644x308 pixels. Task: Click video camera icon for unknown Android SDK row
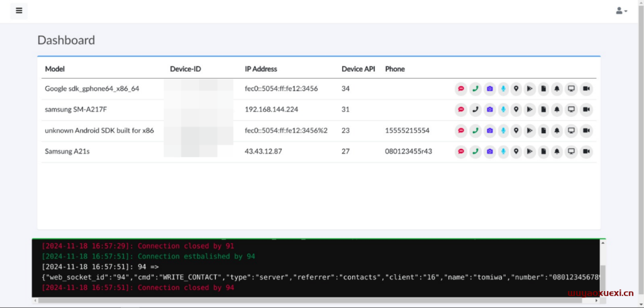click(x=586, y=131)
